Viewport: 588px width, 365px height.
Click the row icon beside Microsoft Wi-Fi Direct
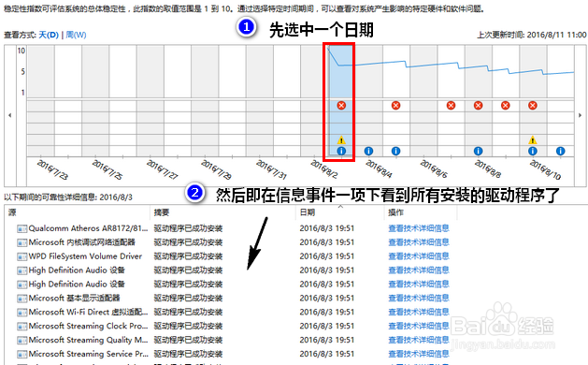22,313
